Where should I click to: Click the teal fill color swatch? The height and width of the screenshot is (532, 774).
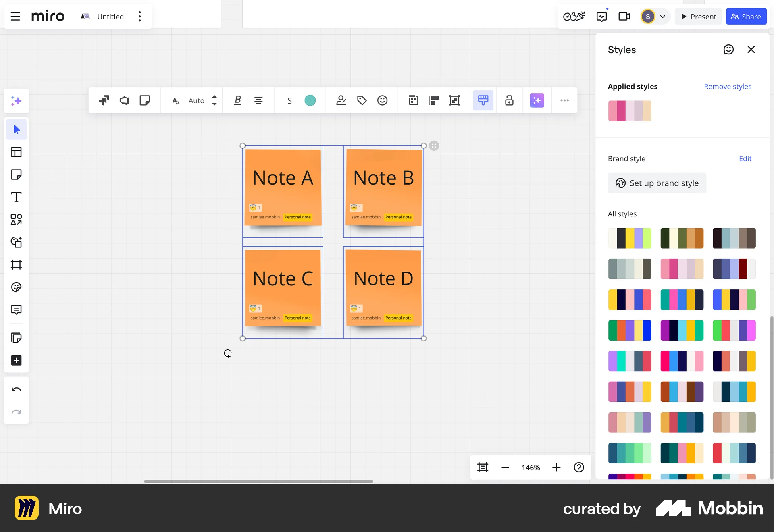310,100
